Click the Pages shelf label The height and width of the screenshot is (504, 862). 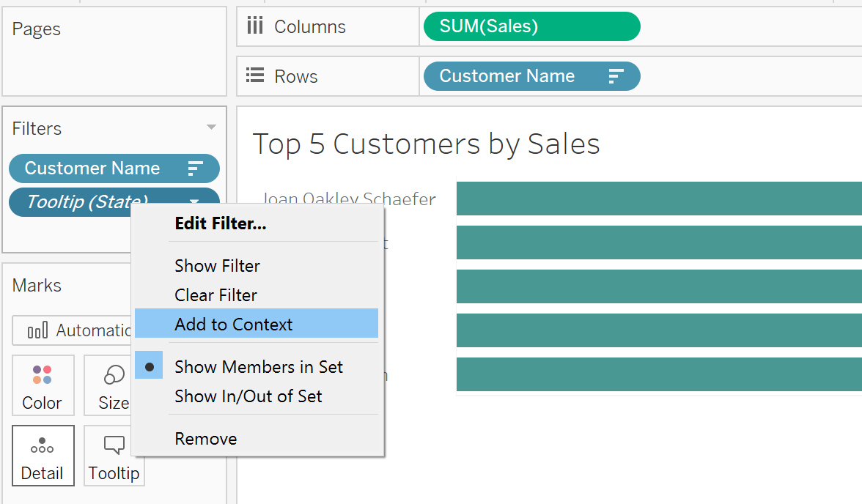point(37,29)
